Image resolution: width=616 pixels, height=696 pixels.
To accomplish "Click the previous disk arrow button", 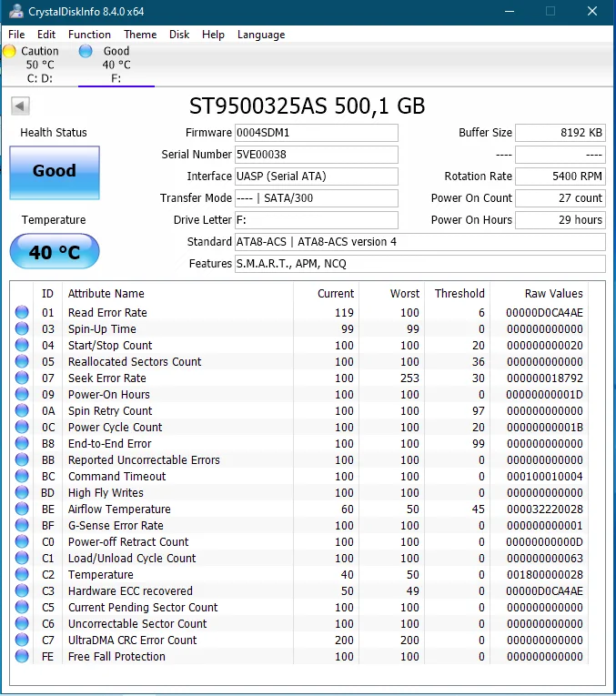I will (x=20, y=106).
